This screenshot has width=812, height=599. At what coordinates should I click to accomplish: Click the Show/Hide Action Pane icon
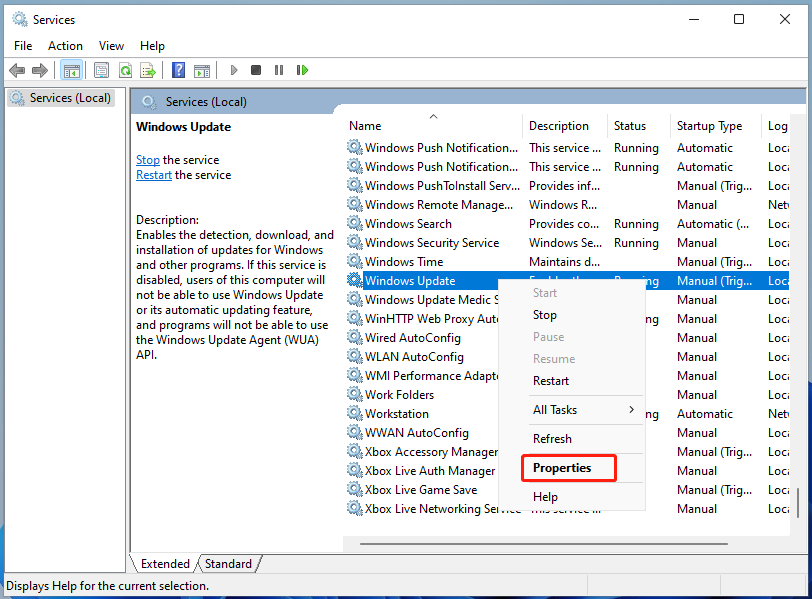202,70
